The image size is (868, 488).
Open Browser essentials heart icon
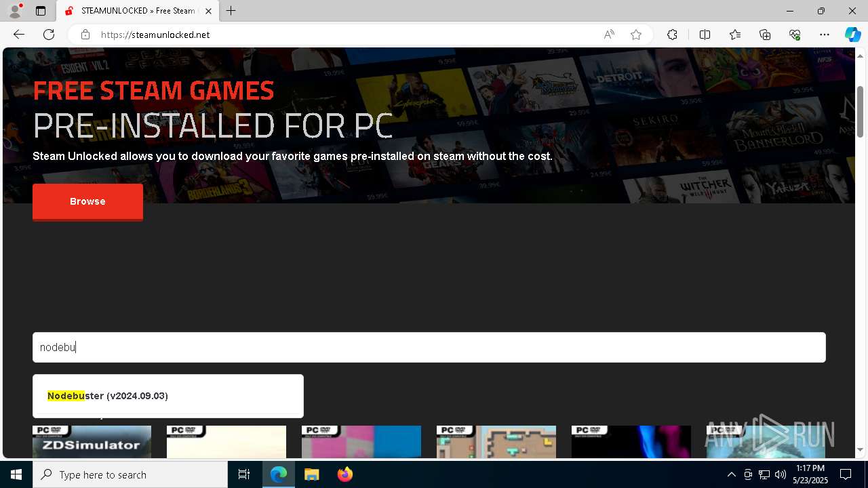(795, 35)
